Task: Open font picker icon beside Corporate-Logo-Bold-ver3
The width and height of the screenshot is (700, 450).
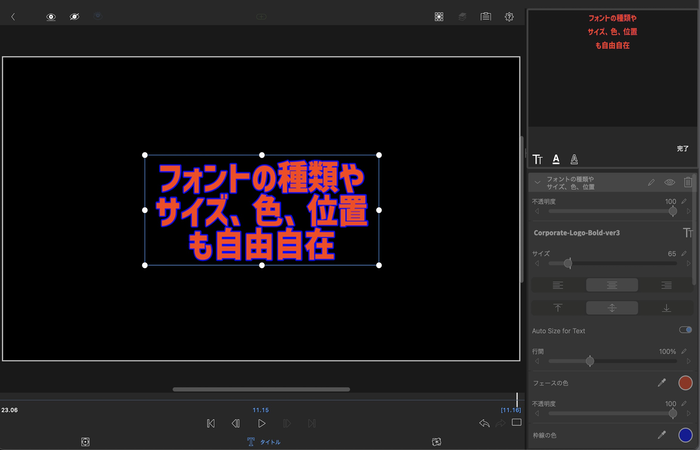Action: point(687,232)
